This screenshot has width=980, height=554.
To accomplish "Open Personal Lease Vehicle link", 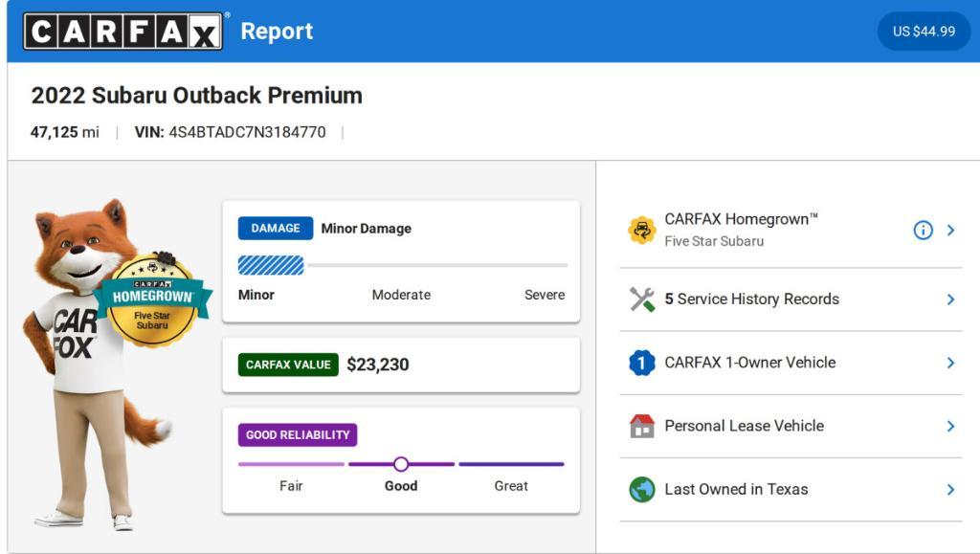I will (744, 426).
